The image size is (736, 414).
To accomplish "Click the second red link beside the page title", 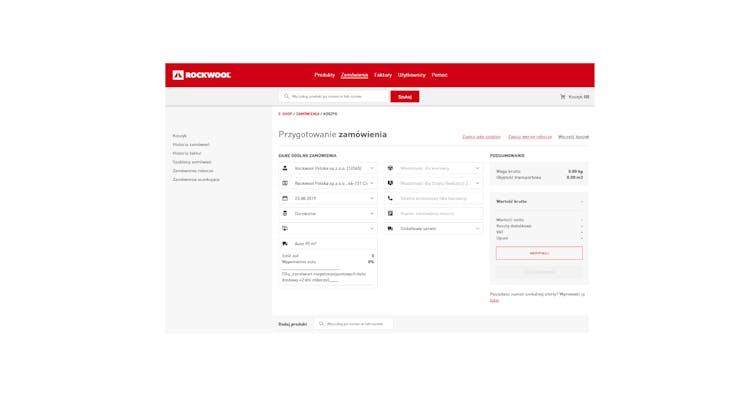I will (x=530, y=137).
